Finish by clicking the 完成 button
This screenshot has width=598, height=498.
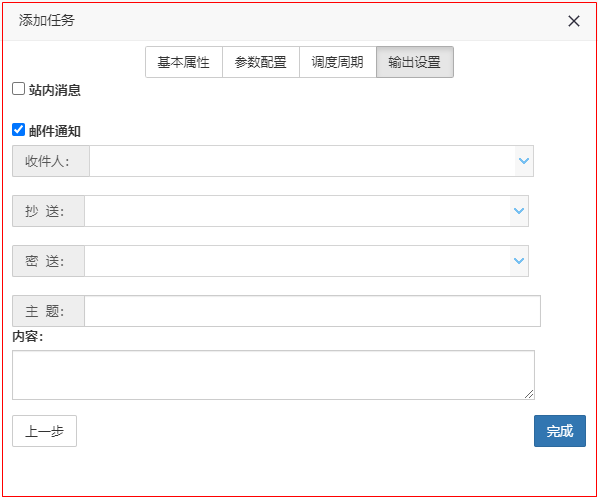(x=559, y=431)
